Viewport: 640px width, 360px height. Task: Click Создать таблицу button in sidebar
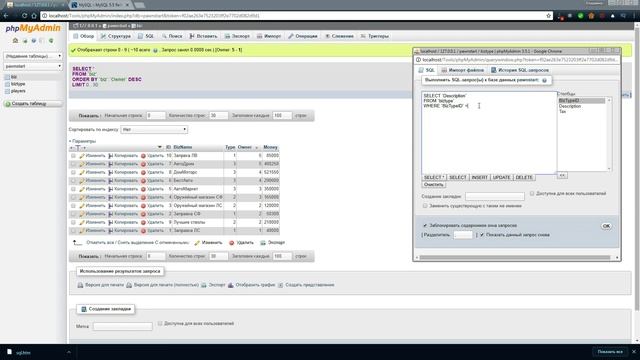pyautogui.click(x=33, y=104)
